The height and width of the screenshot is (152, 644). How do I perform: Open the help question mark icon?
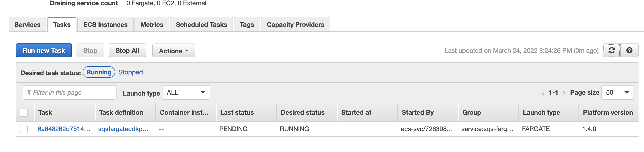tap(629, 51)
